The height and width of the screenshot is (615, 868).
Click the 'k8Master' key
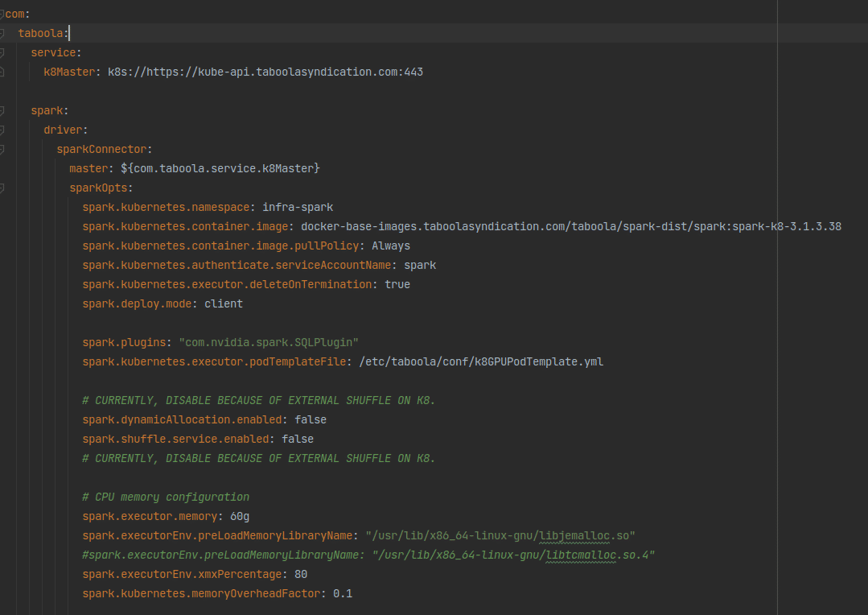(x=69, y=72)
